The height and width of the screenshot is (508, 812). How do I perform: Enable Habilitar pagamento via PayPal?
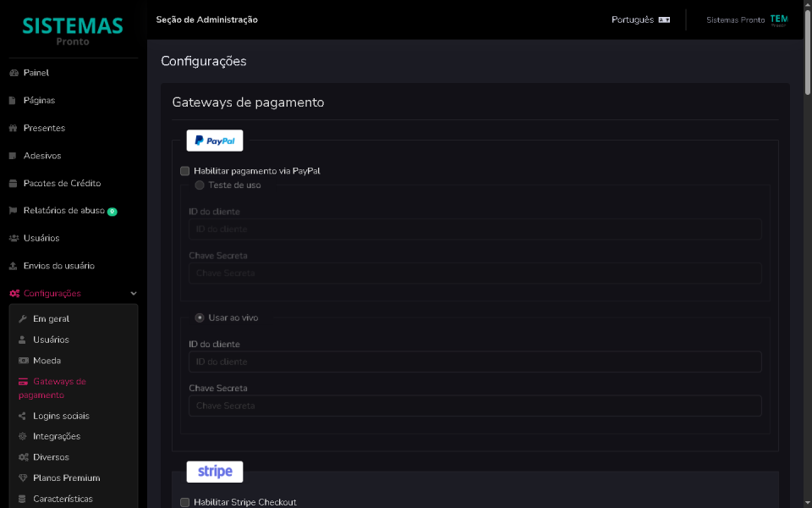(x=184, y=171)
